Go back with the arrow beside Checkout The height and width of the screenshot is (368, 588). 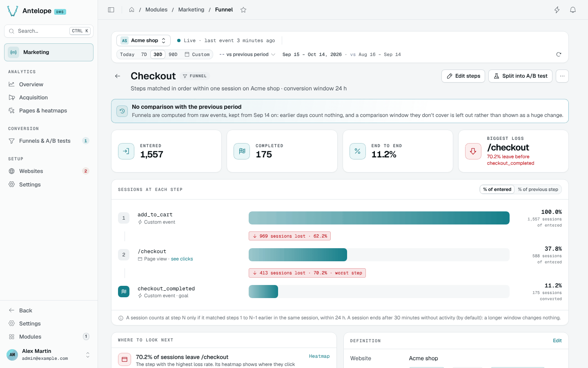[118, 76]
